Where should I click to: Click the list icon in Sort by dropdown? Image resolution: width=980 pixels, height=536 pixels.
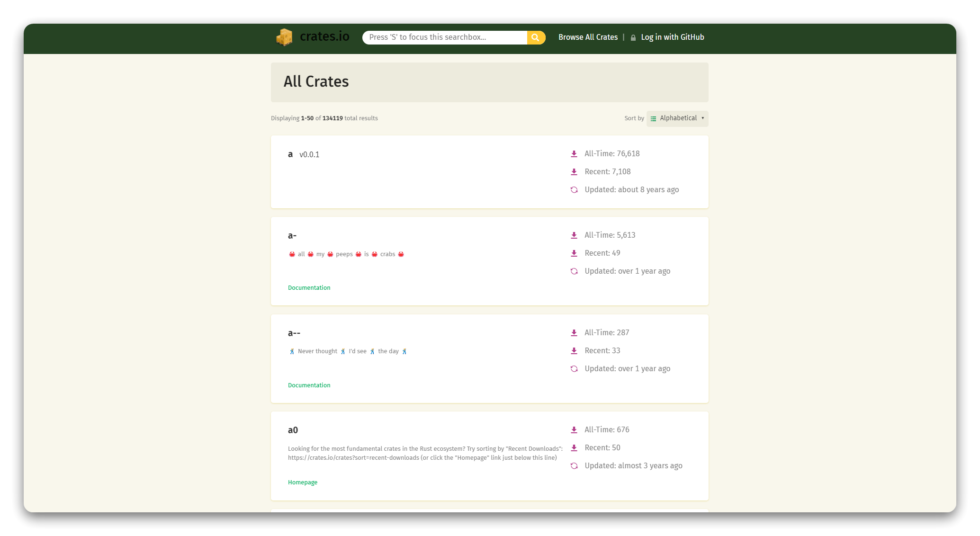[x=653, y=119]
